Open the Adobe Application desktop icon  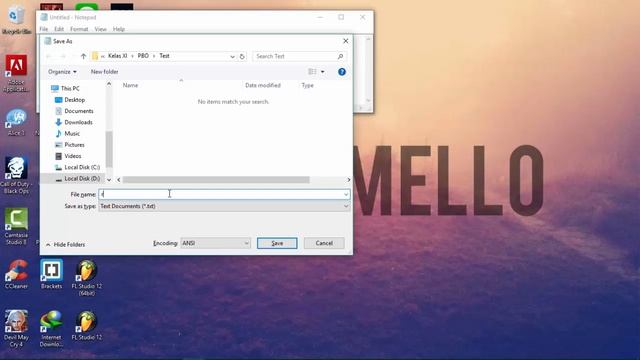click(16, 73)
